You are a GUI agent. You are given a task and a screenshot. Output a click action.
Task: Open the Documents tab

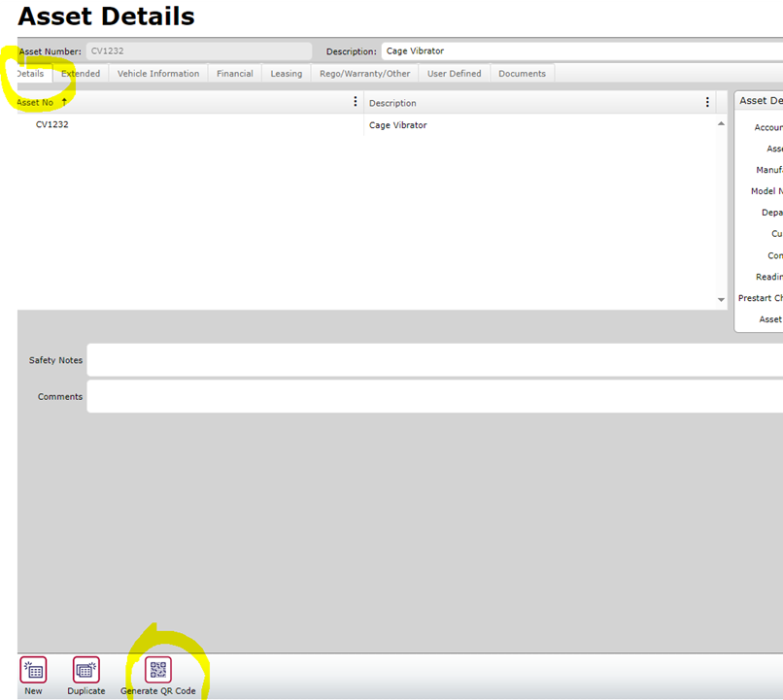click(x=523, y=74)
